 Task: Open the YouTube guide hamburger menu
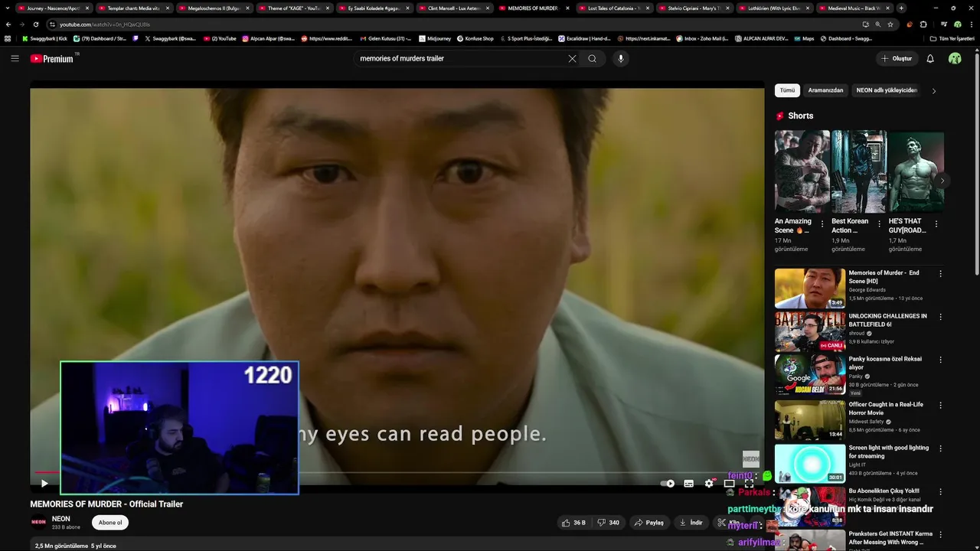coord(15,58)
